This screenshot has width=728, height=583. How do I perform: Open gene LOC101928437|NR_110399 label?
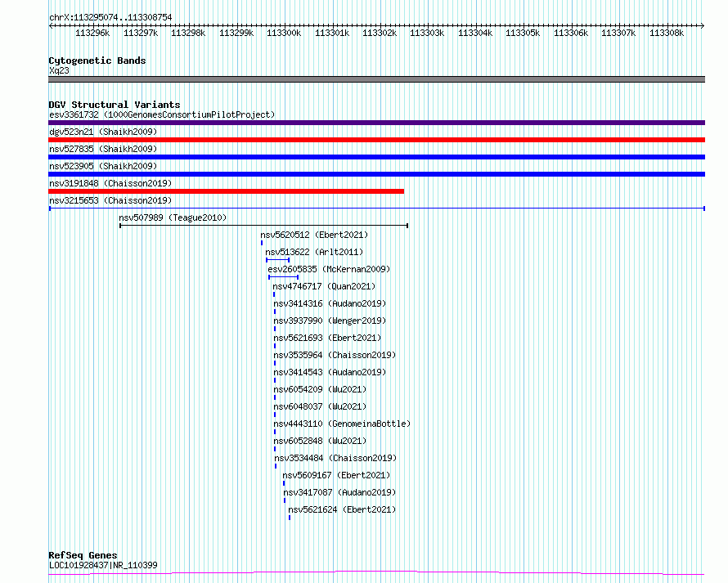tap(103, 565)
